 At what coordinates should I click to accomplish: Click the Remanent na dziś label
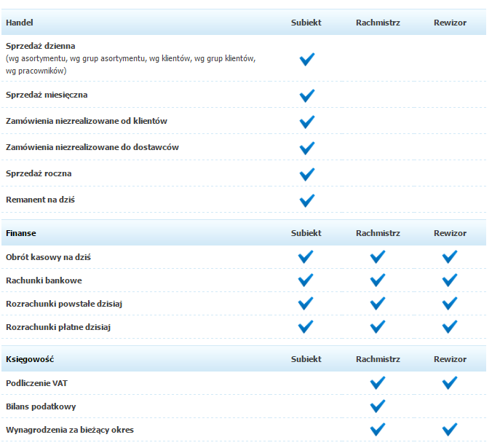point(41,200)
